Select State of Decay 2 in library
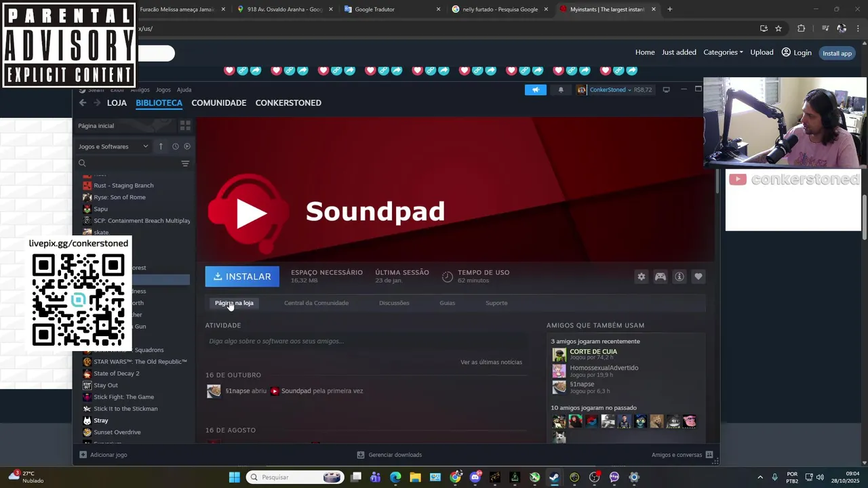The height and width of the screenshot is (488, 868). 117,373
